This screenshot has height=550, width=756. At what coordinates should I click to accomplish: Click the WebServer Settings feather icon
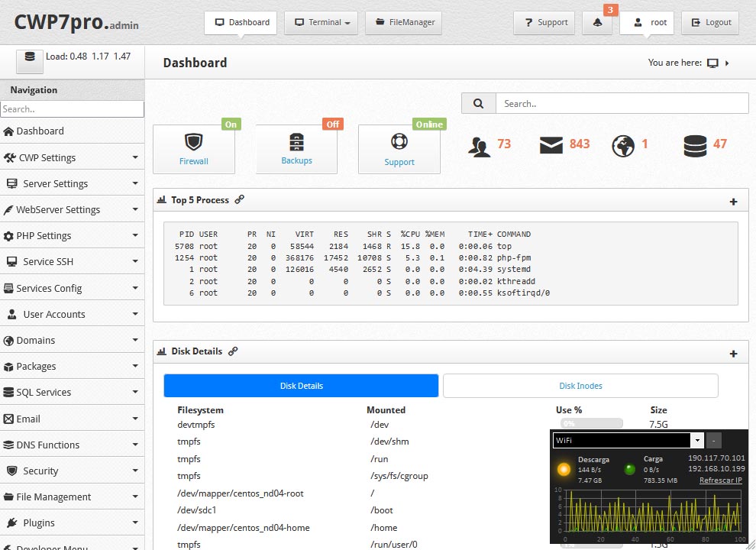pyautogui.click(x=8, y=210)
